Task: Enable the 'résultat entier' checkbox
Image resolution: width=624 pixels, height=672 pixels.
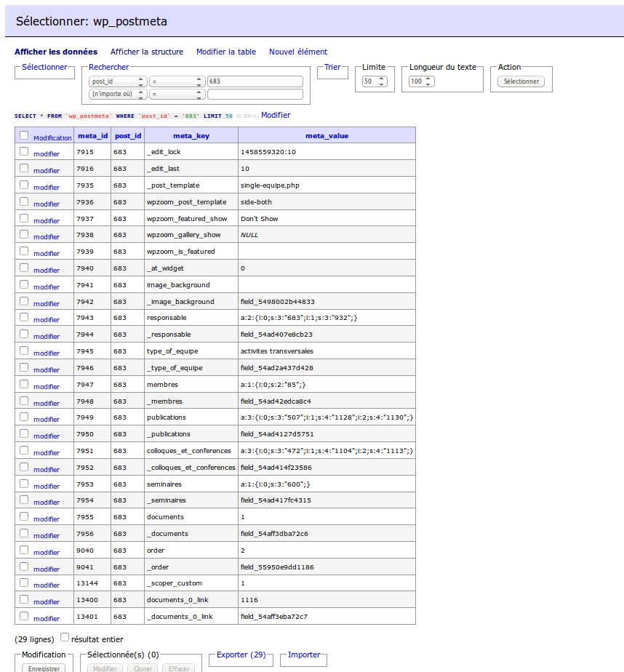Action: pyautogui.click(x=65, y=637)
